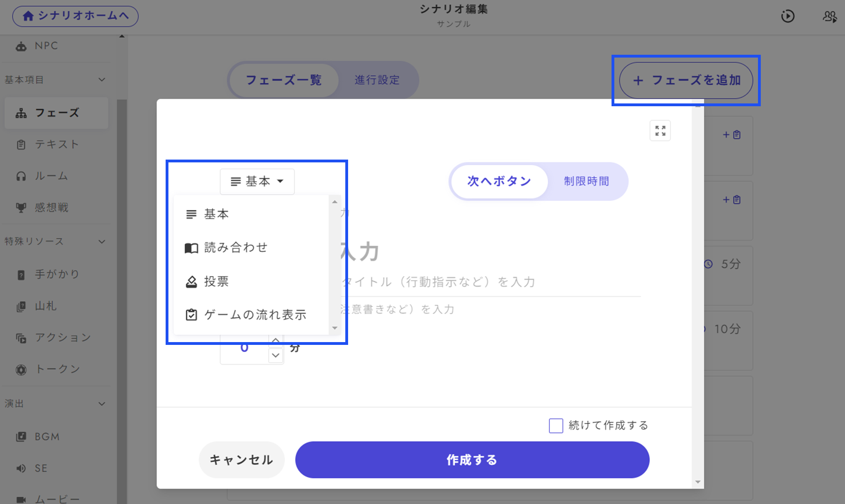Open the 基本 phase type dropdown
This screenshot has height=504, width=845.
click(257, 182)
